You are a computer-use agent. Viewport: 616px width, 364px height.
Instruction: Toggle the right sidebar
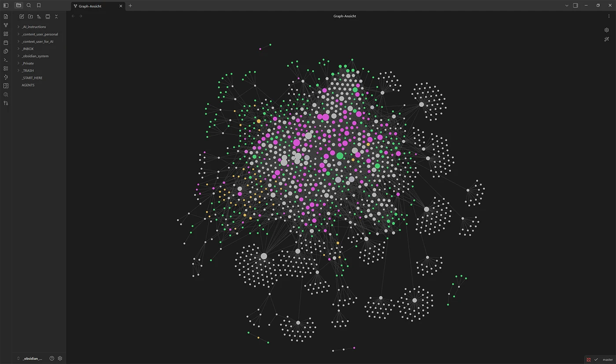[576, 5]
